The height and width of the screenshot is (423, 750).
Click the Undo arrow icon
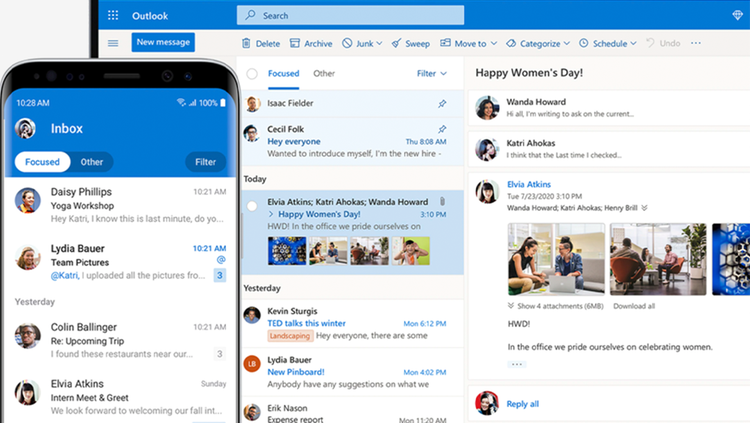point(650,43)
